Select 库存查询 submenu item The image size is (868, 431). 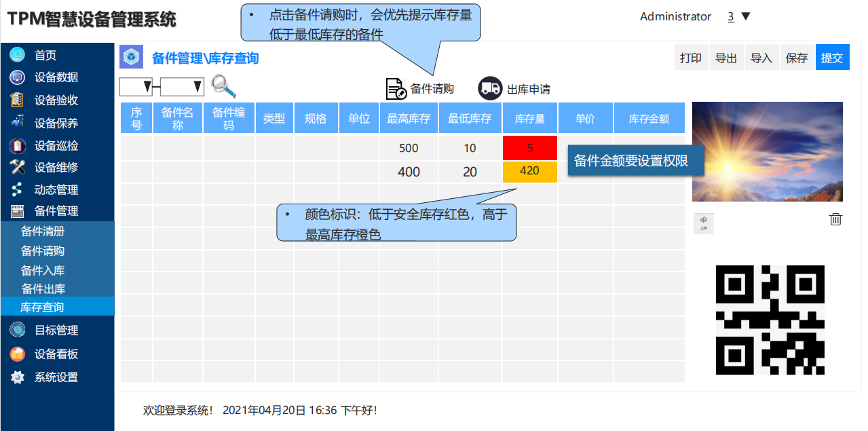(x=43, y=307)
